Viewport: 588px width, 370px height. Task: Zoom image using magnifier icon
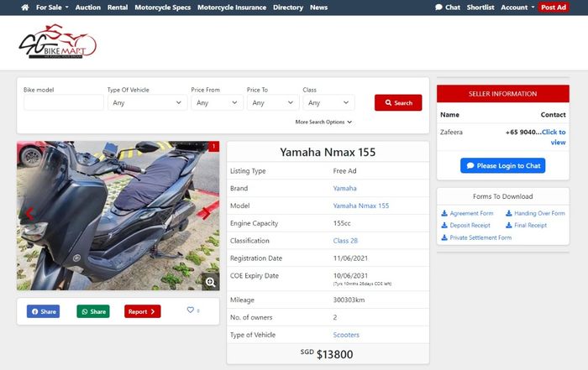pyautogui.click(x=210, y=281)
